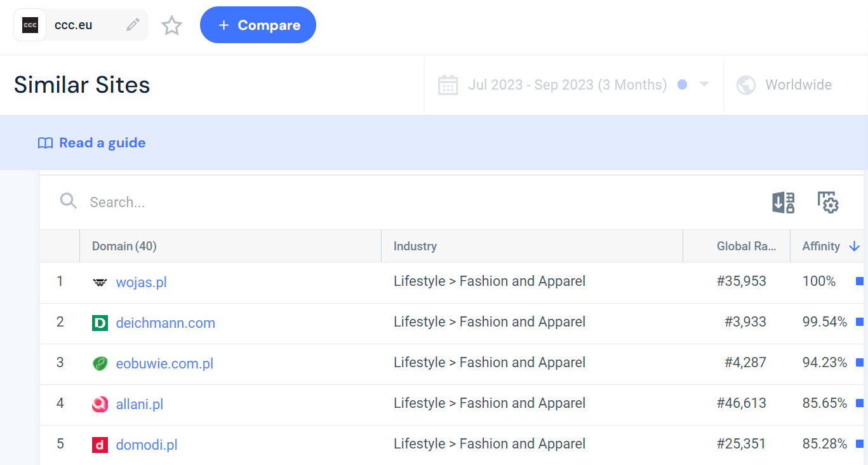Open the Read a guide link
Image resolution: width=868 pixels, height=465 pixels.
[x=102, y=143]
